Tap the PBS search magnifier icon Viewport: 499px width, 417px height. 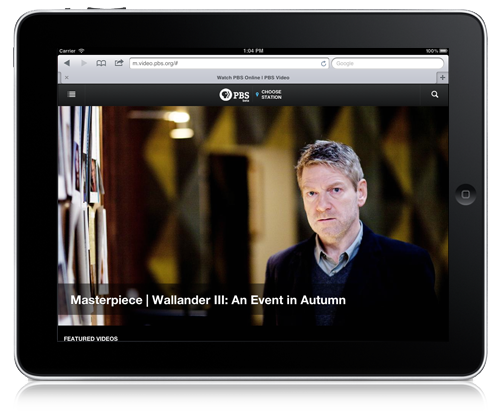435,94
